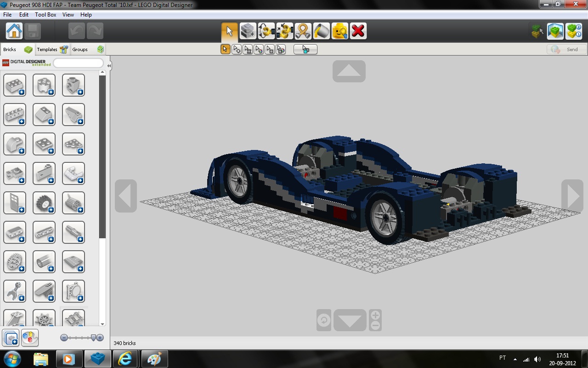This screenshot has height=368, width=588.
Task: Go to the Home screen icon
Action: tap(14, 31)
